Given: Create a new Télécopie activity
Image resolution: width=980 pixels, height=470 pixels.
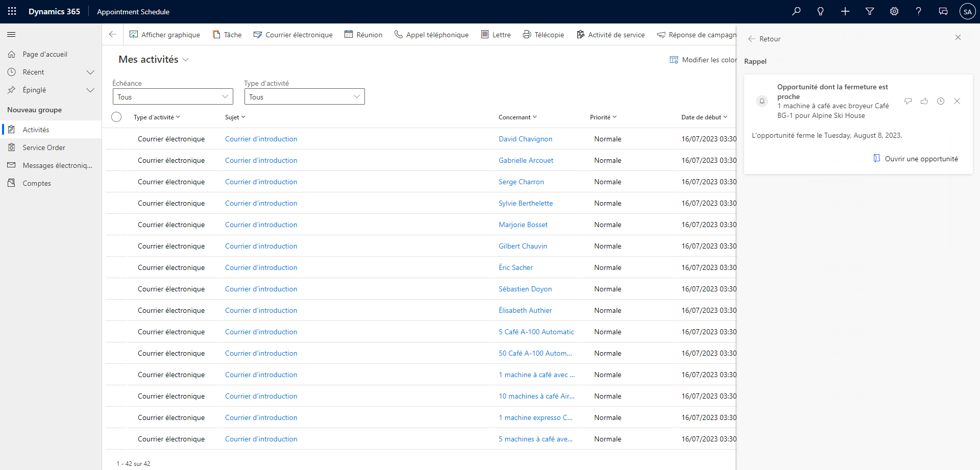Looking at the screenshot, I should pos(543,35).
